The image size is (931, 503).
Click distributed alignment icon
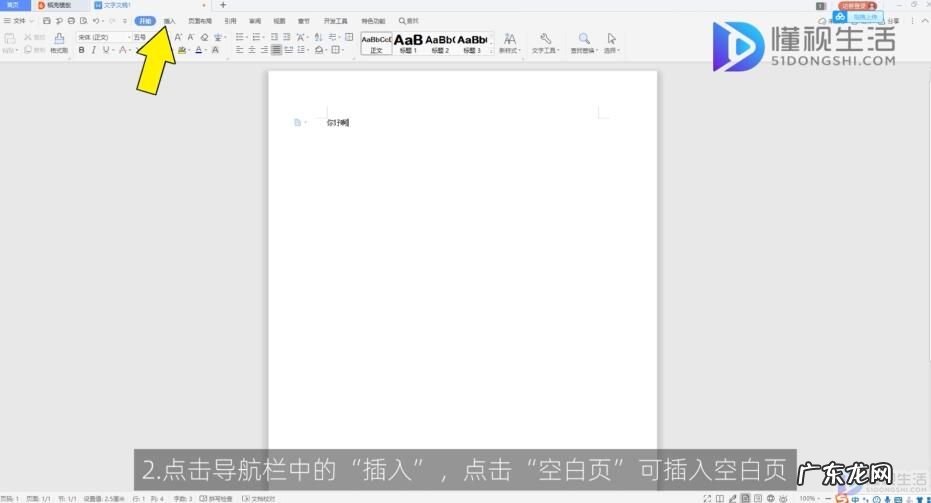pyautogui.click(x=289, y=50)
